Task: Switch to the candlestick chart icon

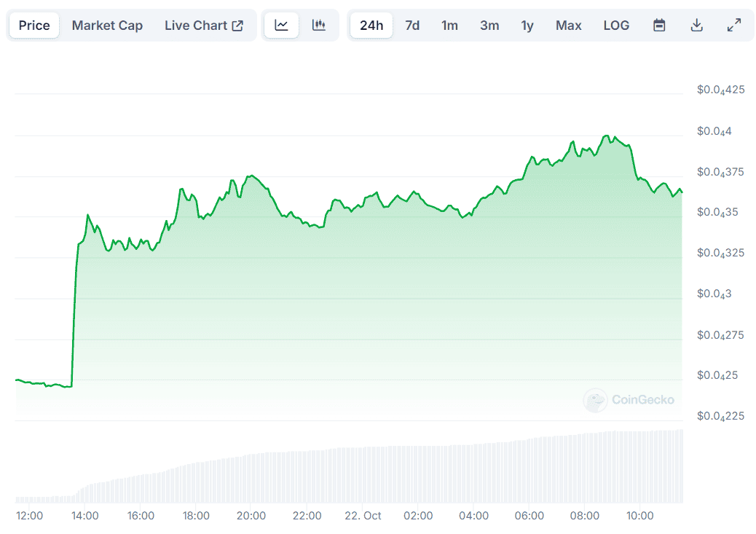Action: tap(318, 25)
